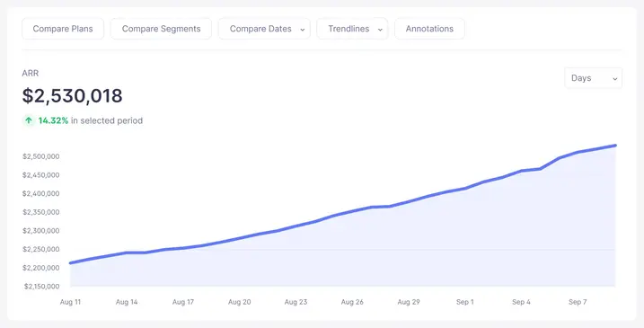This screenshot has width=644, height=328.
Task: Click the $2,350,000 y-axis label
Action: click(41, 212)
